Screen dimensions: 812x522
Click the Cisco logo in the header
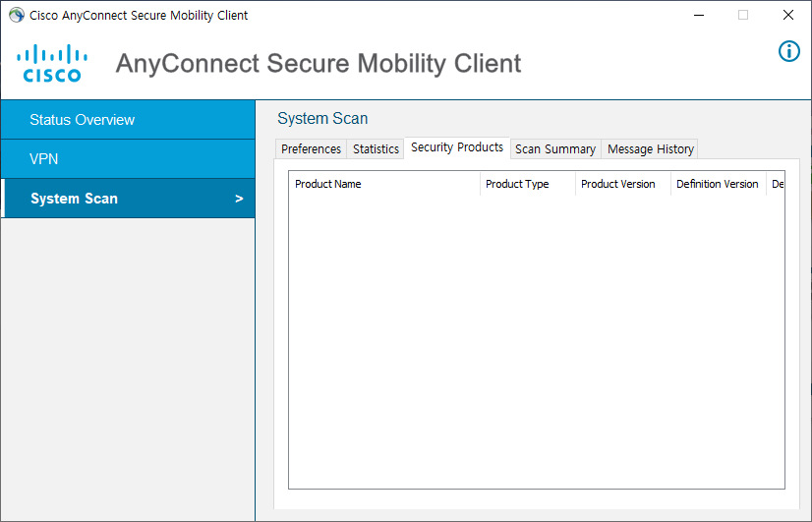[x=52, y=63]
